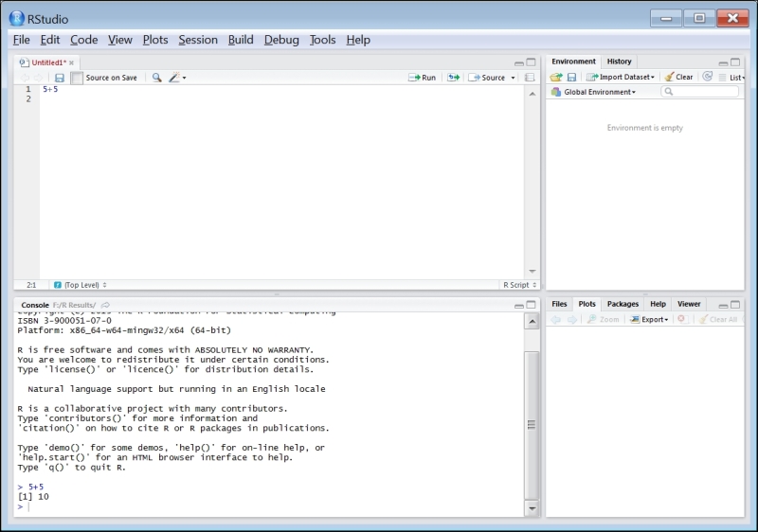The image size is (758, 532).
Task: Load workspace with the open folder icon in Environment
Action: pyautogui.click(x=556, y=78)
